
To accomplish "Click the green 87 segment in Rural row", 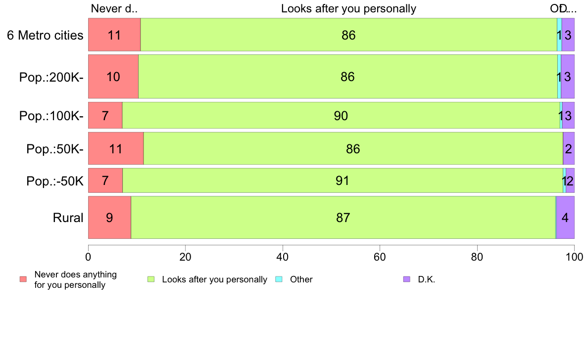I will (x=343, y=218).
